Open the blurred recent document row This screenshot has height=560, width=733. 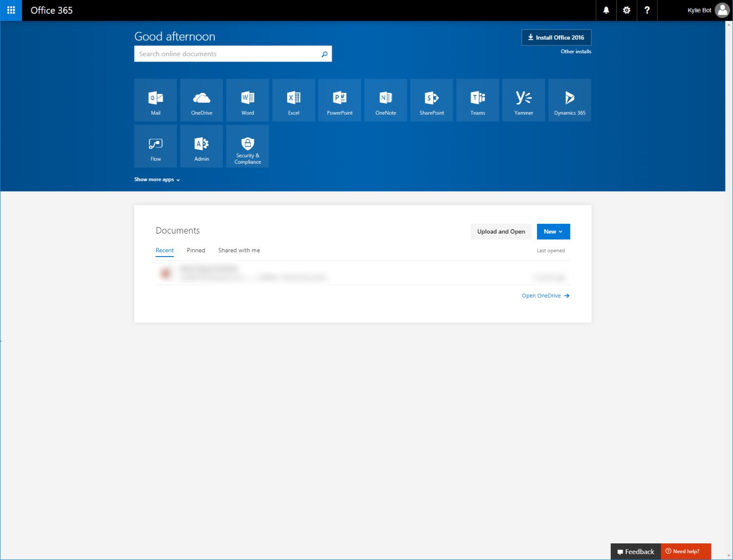coord(363,273)
